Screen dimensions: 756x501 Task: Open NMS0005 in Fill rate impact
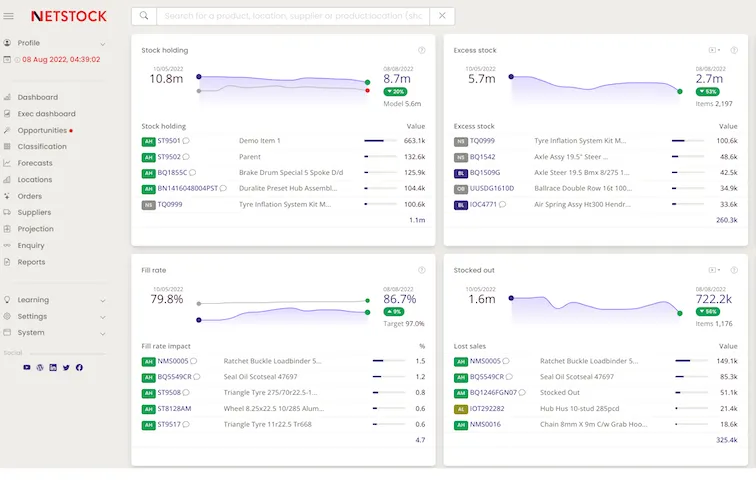[173, 361]
